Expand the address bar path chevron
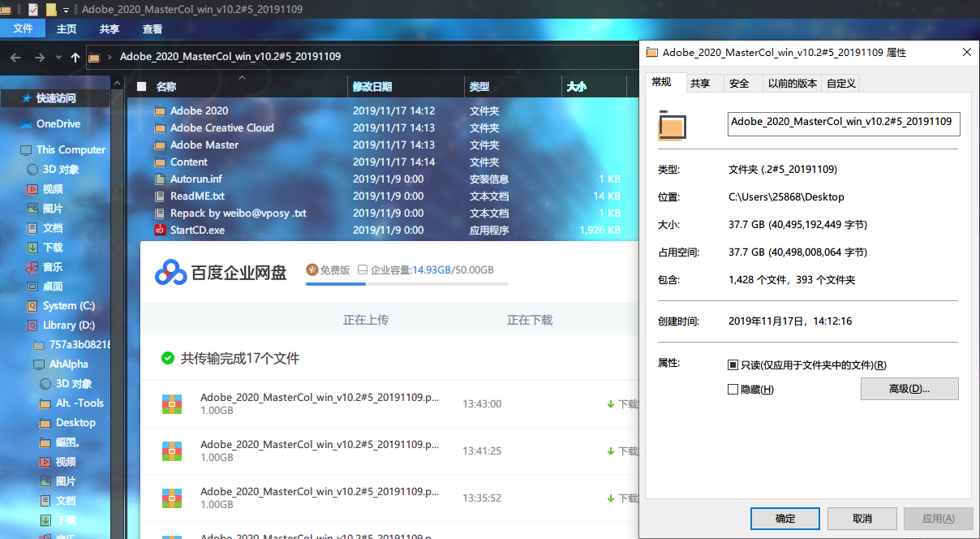Screen dimensions: 980x539 tap(110, 58)
